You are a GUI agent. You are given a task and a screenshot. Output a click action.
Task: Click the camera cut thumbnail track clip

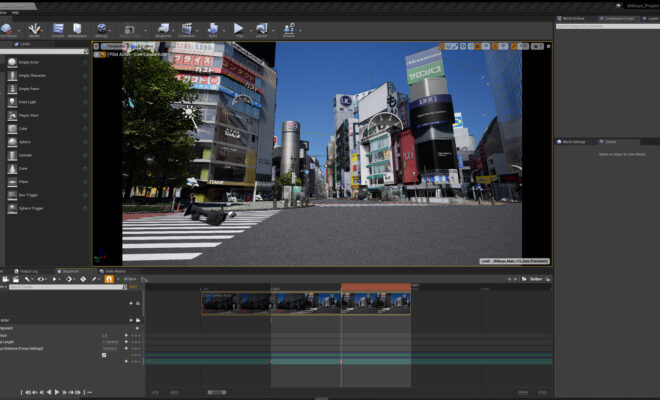[306, 303]
